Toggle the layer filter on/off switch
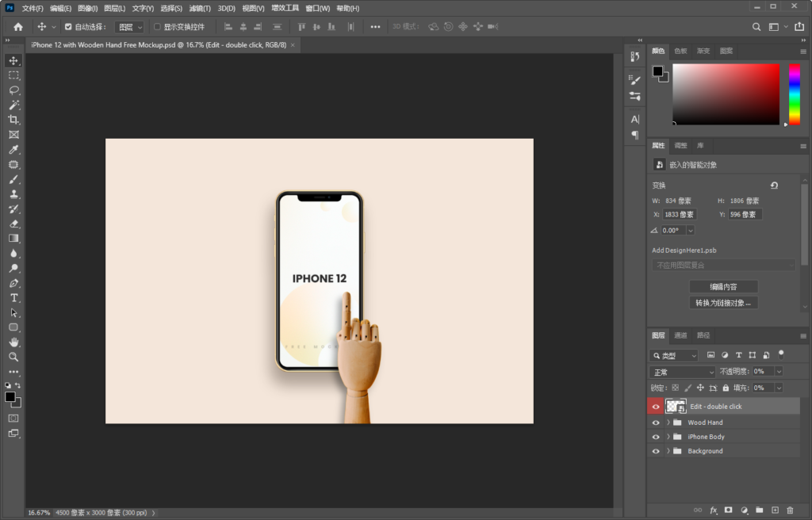This screenshot has height=520, width=812. tap(781, 355)
